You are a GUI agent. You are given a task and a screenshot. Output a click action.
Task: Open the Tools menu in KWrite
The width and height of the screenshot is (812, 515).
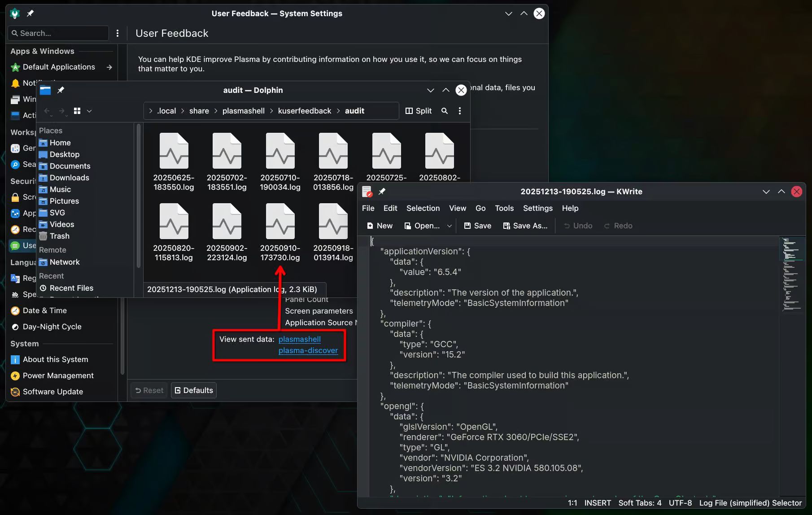click(x=504, y=208)
